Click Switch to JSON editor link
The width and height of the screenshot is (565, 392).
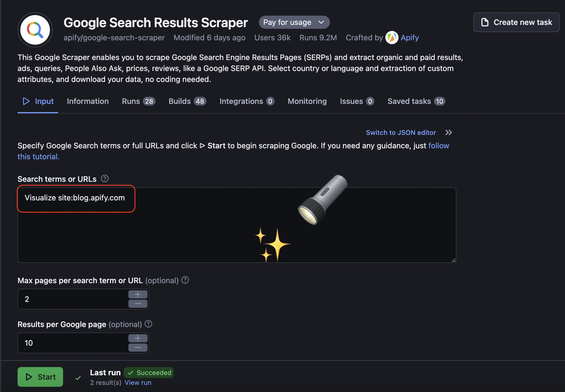pos(401,133)
